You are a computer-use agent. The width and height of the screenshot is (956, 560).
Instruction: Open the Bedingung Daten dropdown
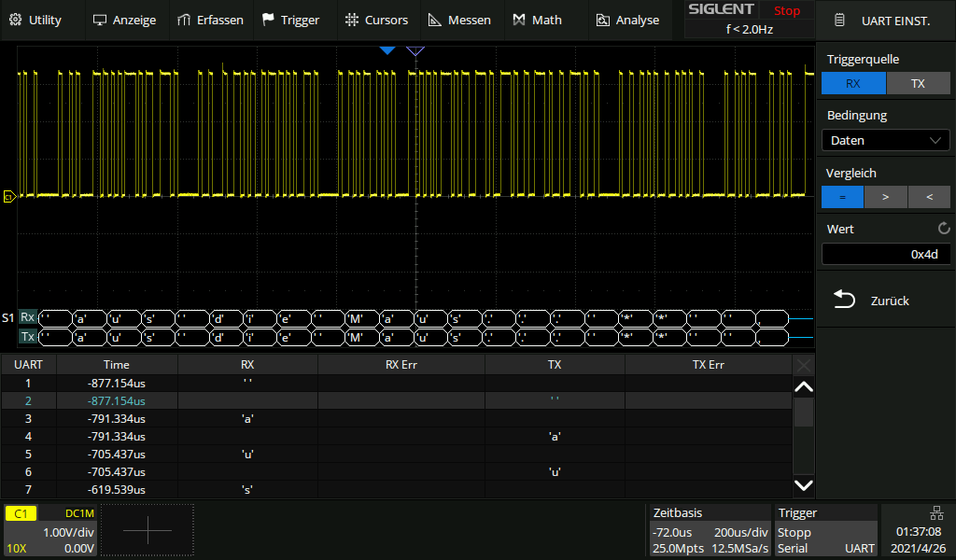point(886,140)
